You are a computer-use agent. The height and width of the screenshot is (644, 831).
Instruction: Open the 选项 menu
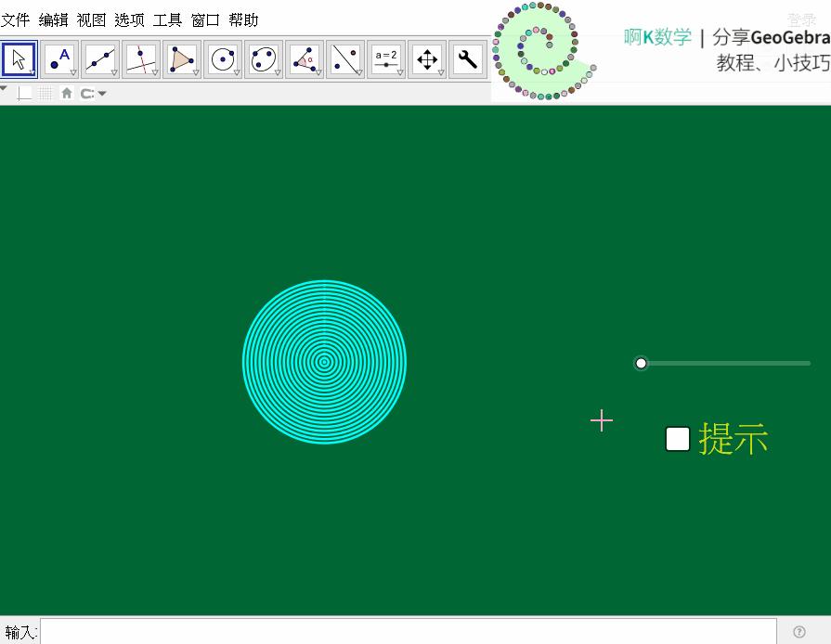[x=129, y=19]
